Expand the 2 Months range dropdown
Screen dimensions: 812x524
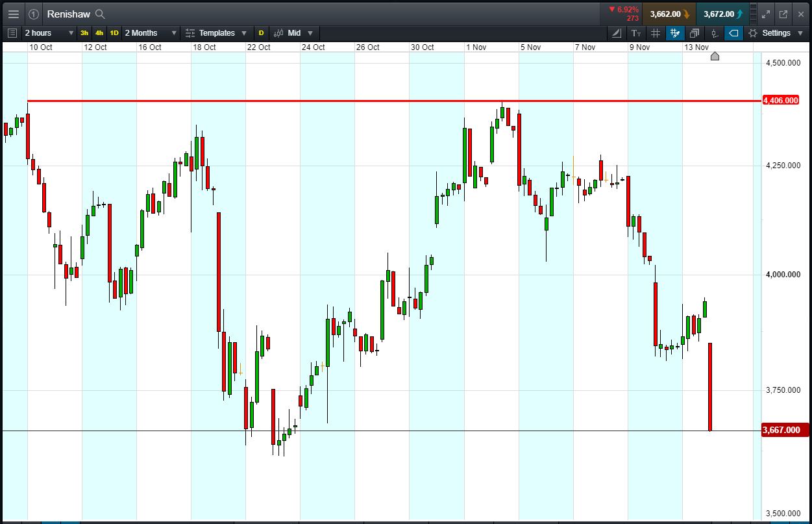click(151, 33)
